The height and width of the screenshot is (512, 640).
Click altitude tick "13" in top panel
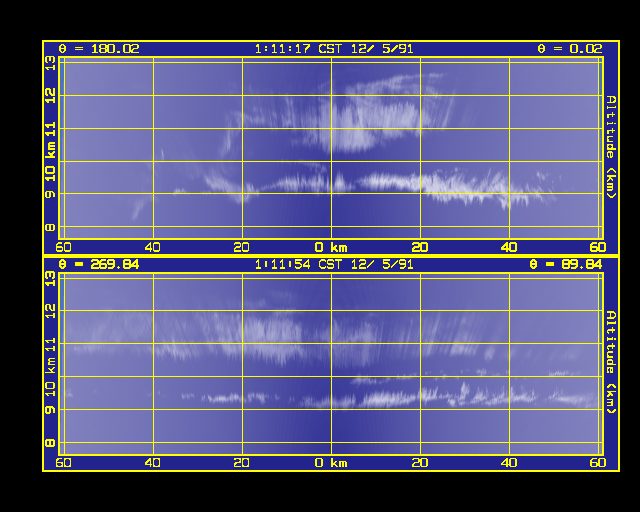coord(50,63)
